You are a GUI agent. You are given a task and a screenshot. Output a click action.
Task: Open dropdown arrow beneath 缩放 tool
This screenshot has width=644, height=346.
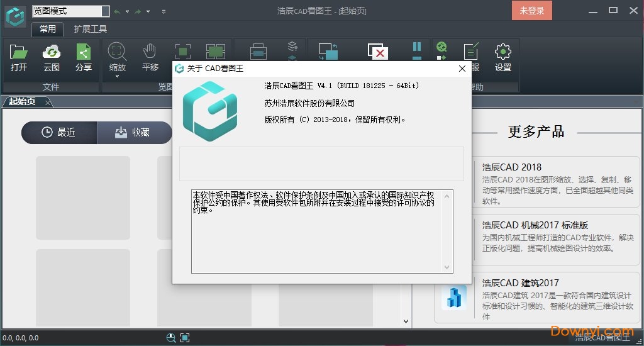117,77
